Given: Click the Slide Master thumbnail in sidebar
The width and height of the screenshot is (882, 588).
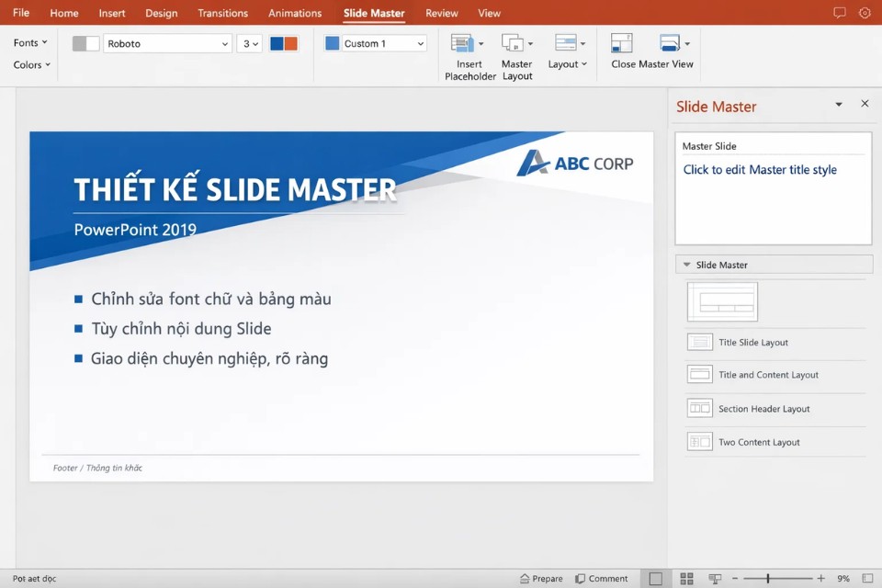Looking at the screenshot, I should 722,301.
